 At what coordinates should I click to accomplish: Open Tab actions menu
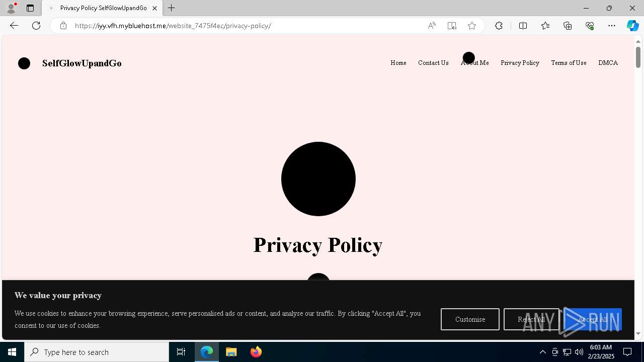pyautogui.click(x=30, y=8)
